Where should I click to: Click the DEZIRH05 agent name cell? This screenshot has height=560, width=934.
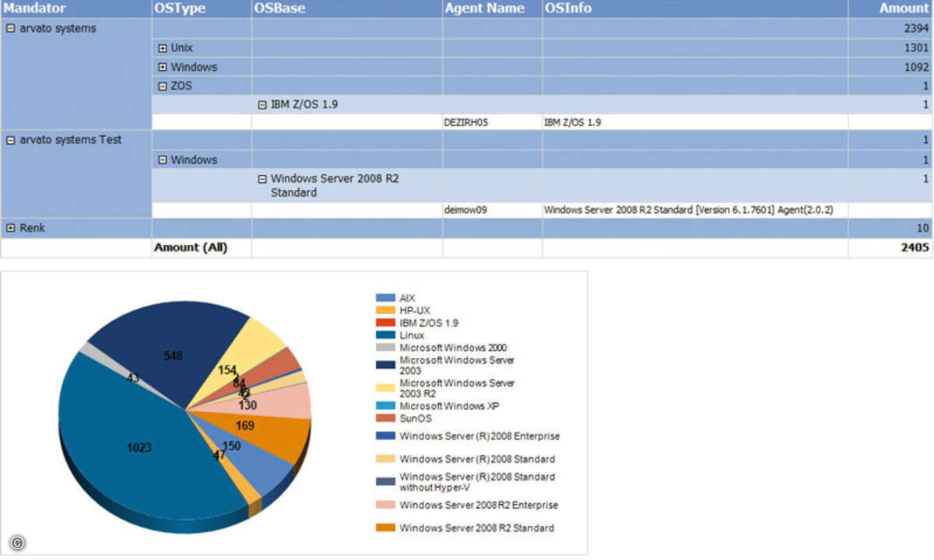click(x=493, y=122)
